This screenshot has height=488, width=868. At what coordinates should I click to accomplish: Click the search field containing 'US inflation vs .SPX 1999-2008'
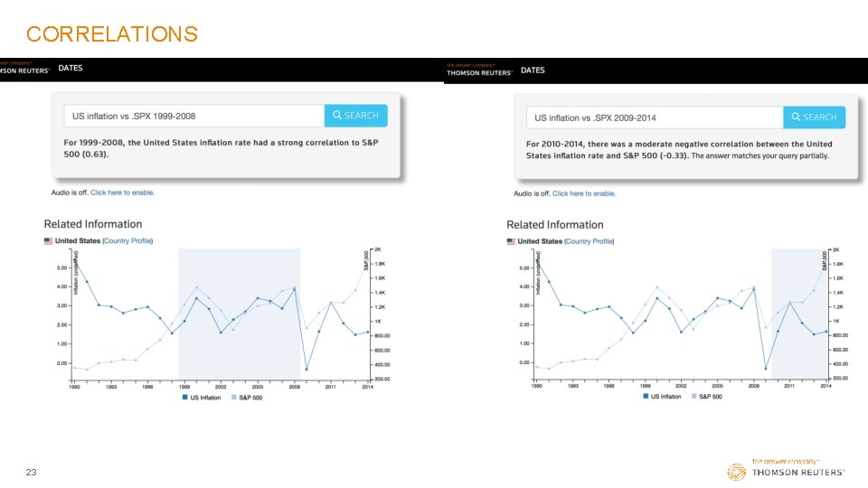[194, 116]
